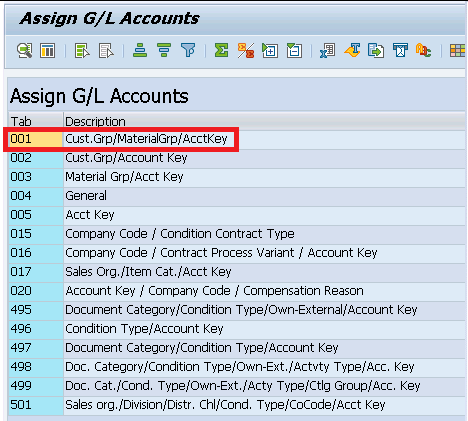Image resolution: width=468 pixels, height=421 pixels.
Task: Click the Subtotals icon
Action: (246, 51)
